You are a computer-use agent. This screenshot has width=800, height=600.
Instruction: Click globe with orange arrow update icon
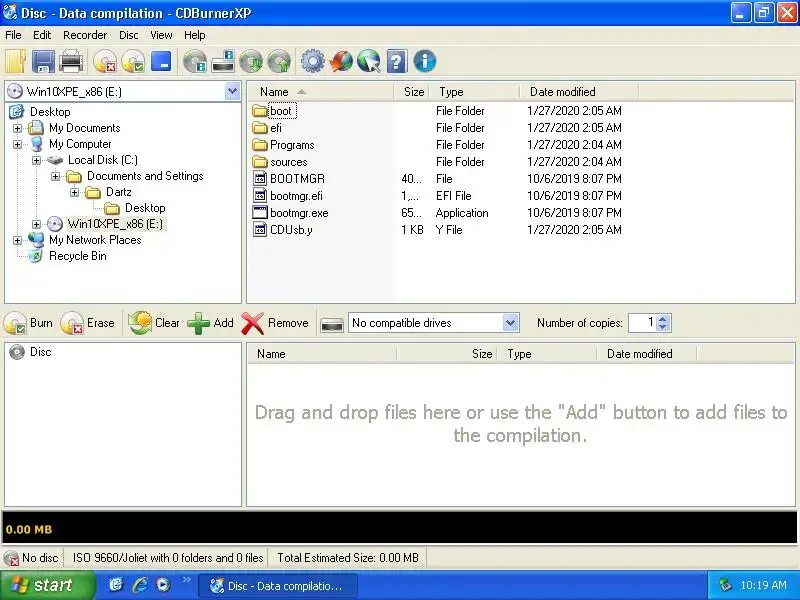341,62
